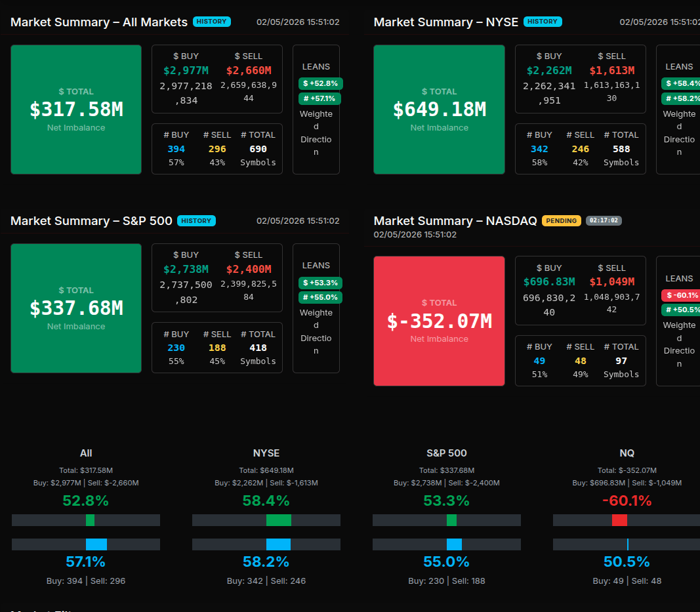Viewport: 700px width, 612px height.
Task: Click the 02:17:02 countdown timer badge
Action: click(x=604, y=221)
